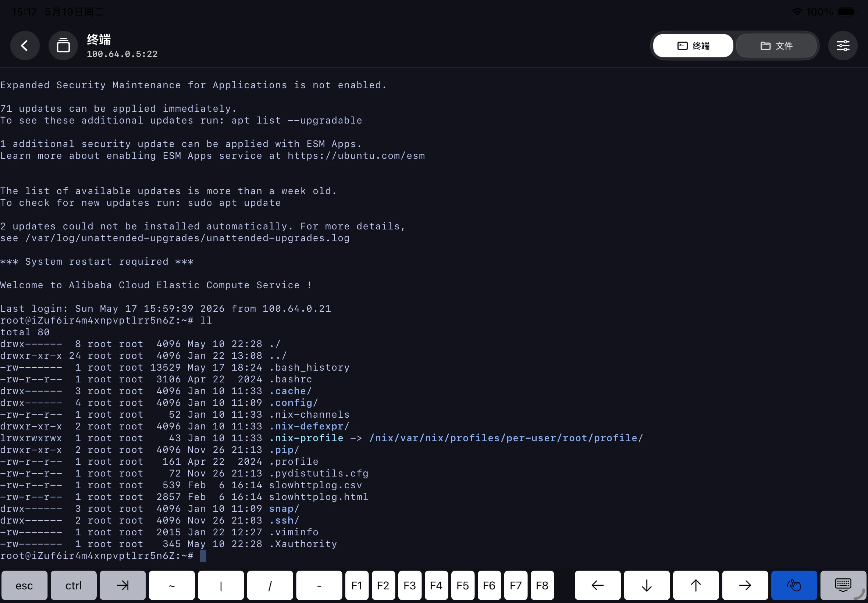This screenshot has width=868, height=603.
Task: Tap the .viminfo file name
Action: 294,532
